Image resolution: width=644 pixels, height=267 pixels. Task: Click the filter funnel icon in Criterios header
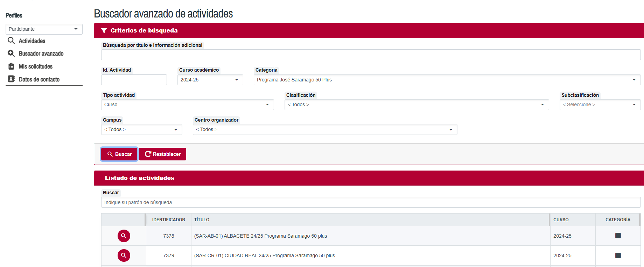click(x=104, y=30)
